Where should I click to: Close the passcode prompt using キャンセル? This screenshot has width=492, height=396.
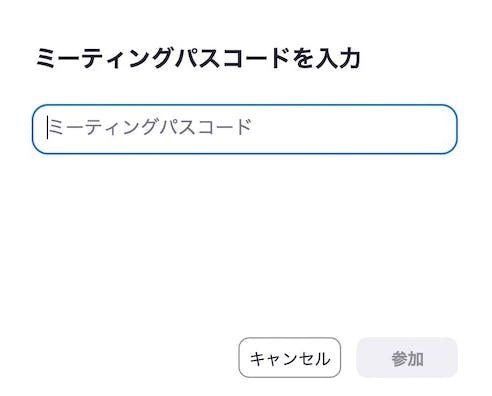(290, 357)
